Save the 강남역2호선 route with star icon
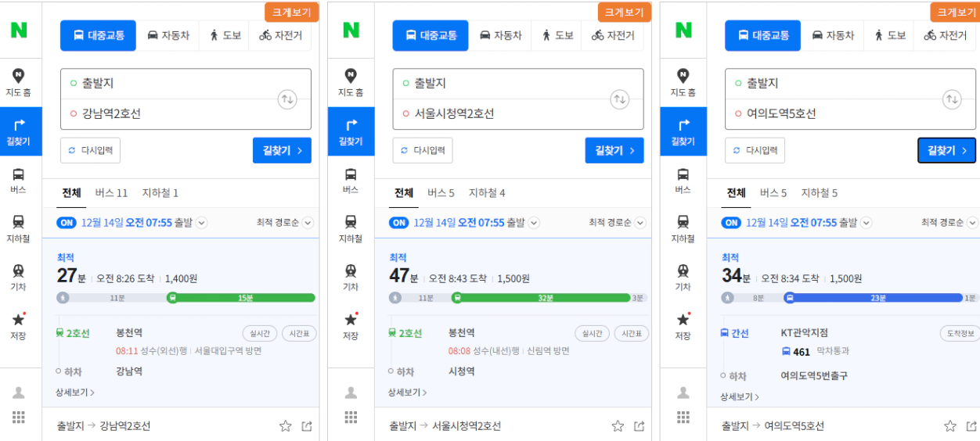The width and height of the screenshot is (980, 441). click(286, 426)
